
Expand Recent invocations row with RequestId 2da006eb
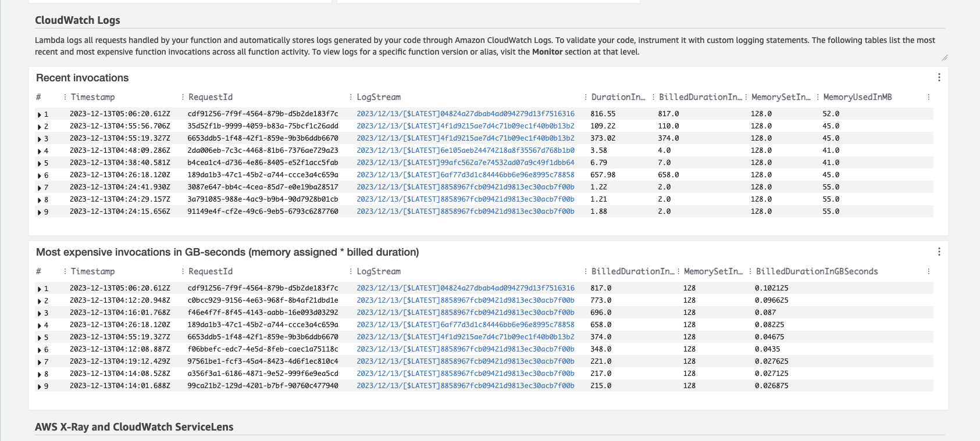[x=40, y=151]
